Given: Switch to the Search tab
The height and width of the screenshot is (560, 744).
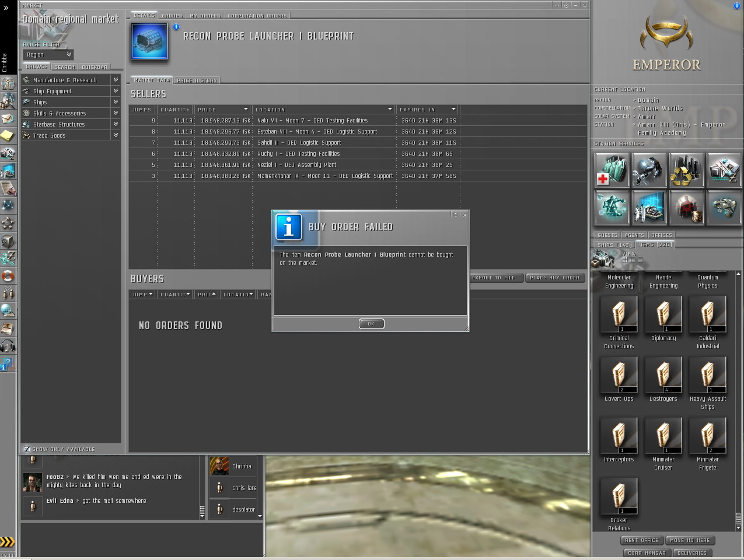Looking at the screenshot, I should pyautogui.click(x=64, y=67).
